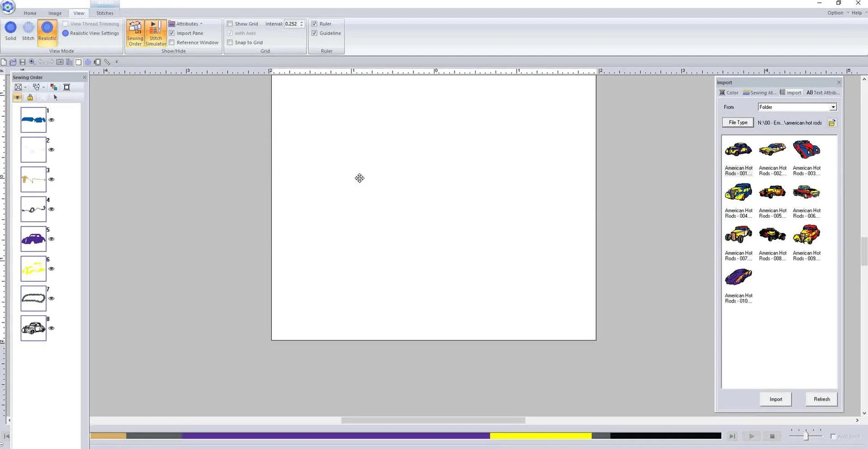
Task: Select the Realistic view mode
Action: tap(47, 31)
